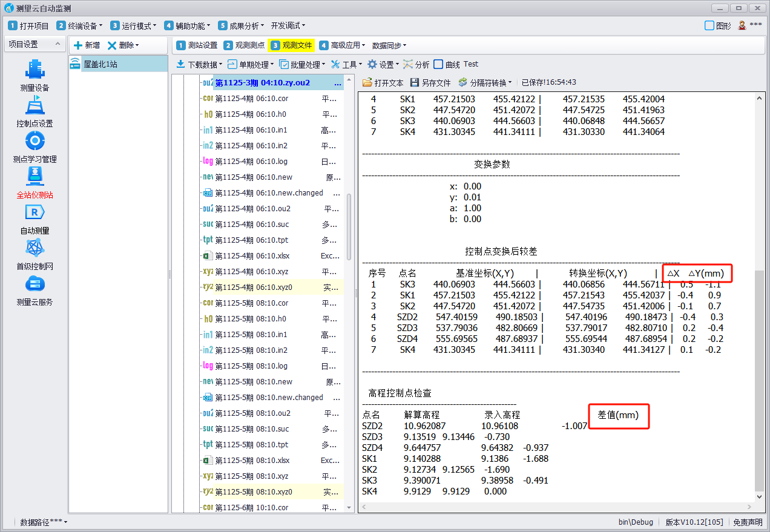The image size is (770, 532).
Task: Open the 测量云服务 icon
Action: click(x=35, y=284)
